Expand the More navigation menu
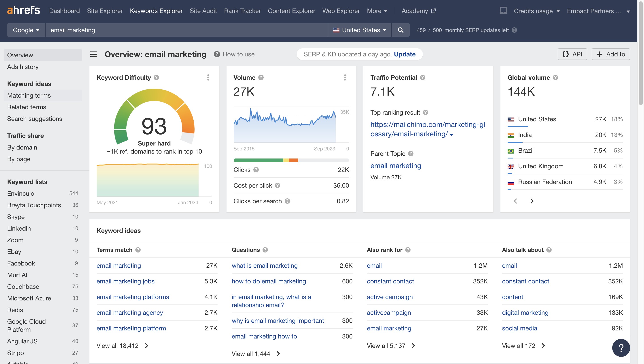 click(x=377, y=11)
